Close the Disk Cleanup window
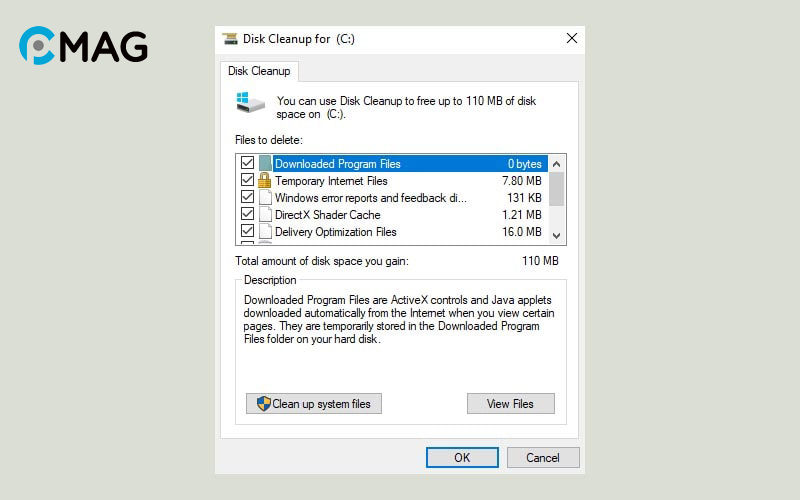800x500 pixels. [572, 39]
